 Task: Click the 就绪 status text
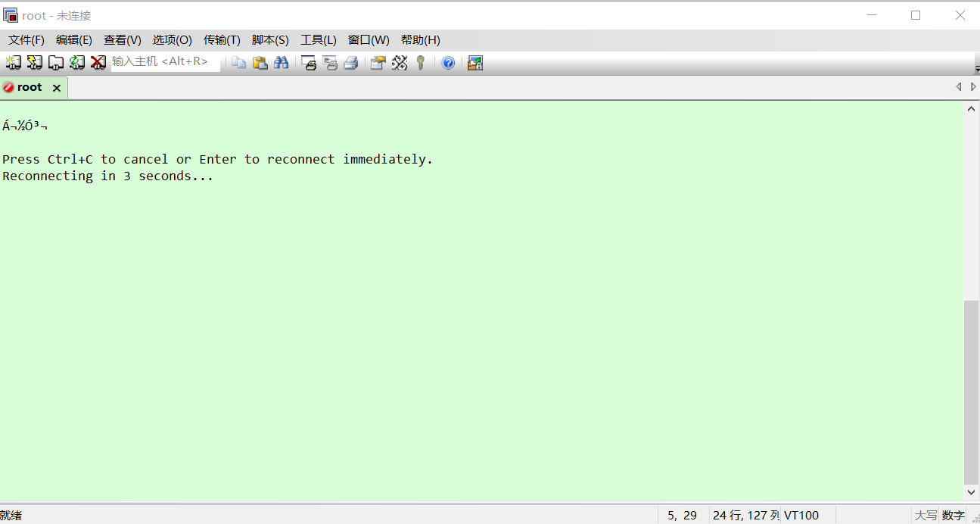click(11, 516)
